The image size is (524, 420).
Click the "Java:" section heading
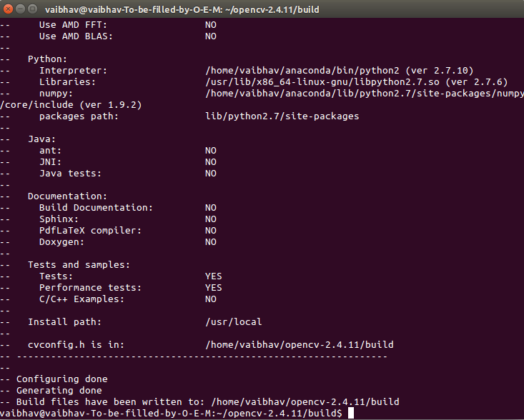pyautogui.click(x=41, y=139)
